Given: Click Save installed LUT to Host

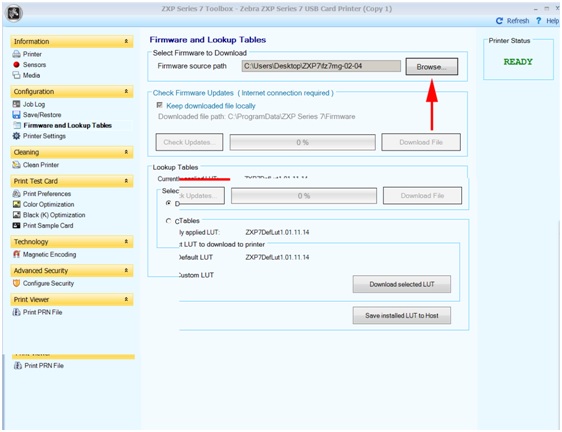Looking at the screenshot, I should [402, 315].
